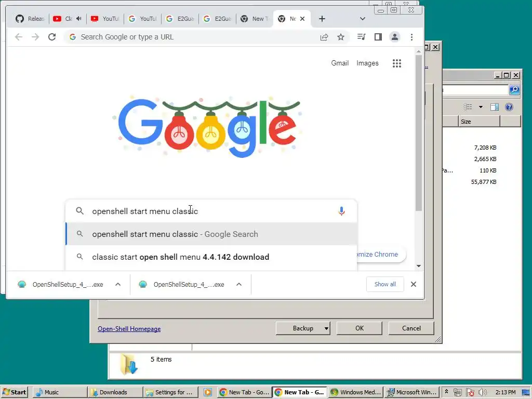Bookmark this tab with the star icon

[x=341, y=37]
